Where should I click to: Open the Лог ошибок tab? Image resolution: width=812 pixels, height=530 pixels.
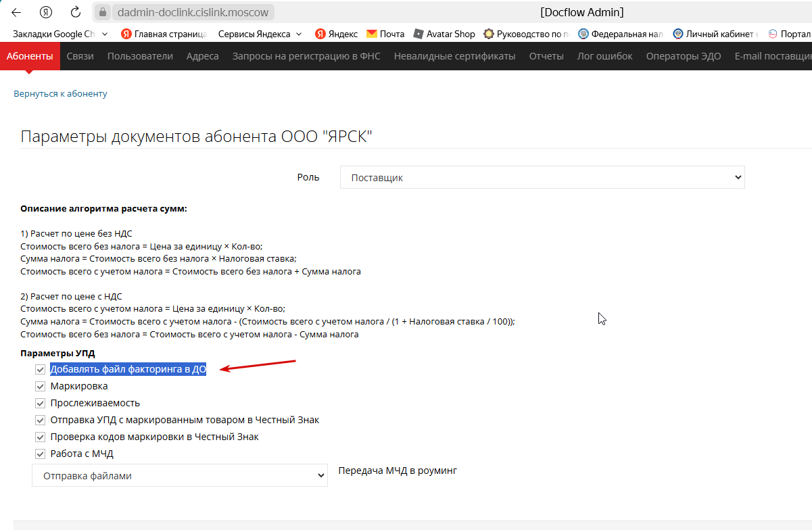tap(604, 56)
